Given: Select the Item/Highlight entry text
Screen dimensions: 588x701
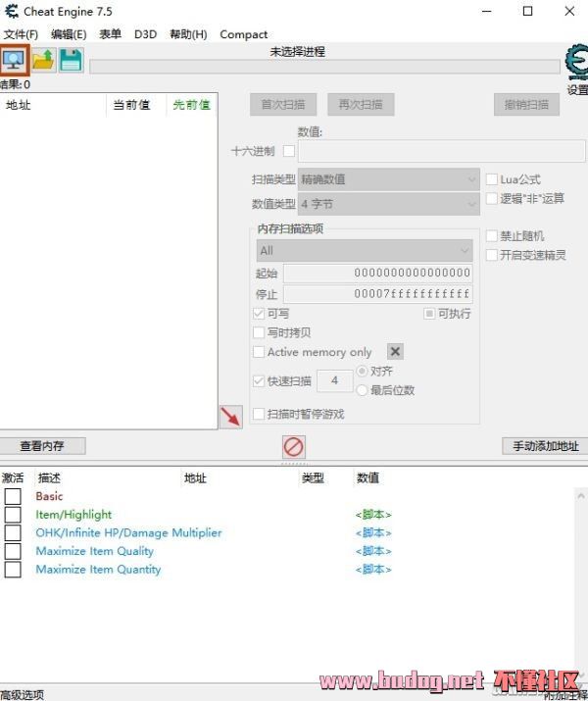Looking at the screenshot, I should coord(73,515).
